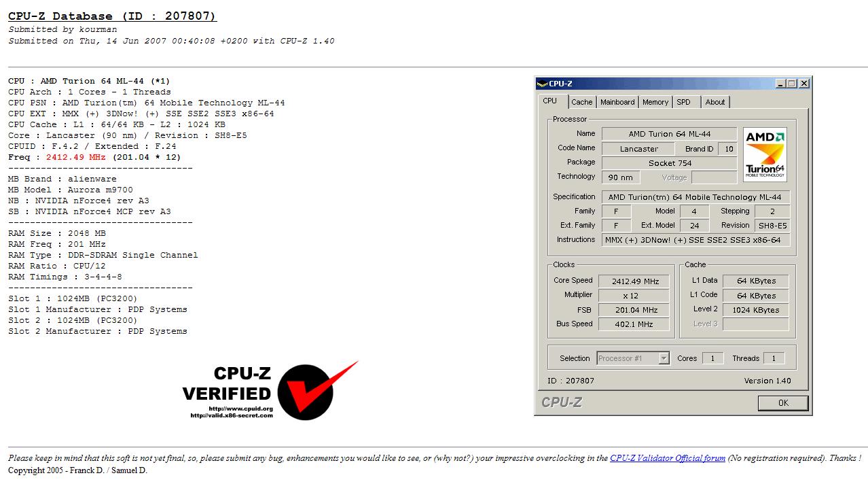
Task: Click the Specification field in CPU-Z
Action: click(696, 197)
